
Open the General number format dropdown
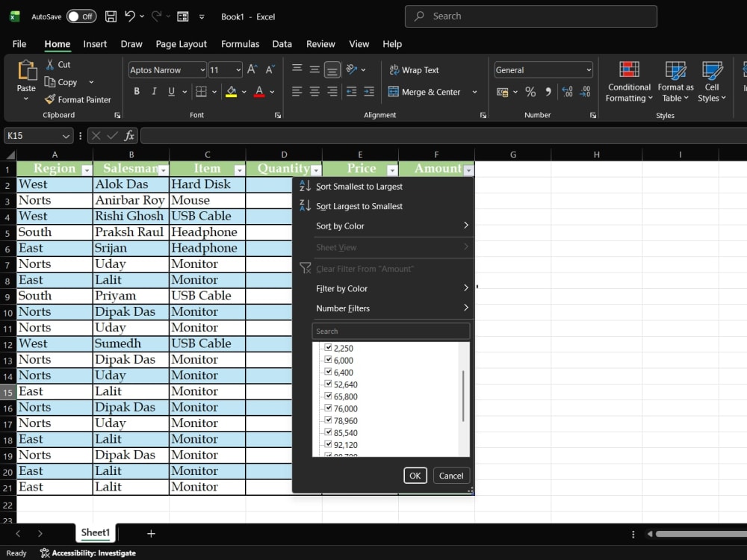click(589, 70)
